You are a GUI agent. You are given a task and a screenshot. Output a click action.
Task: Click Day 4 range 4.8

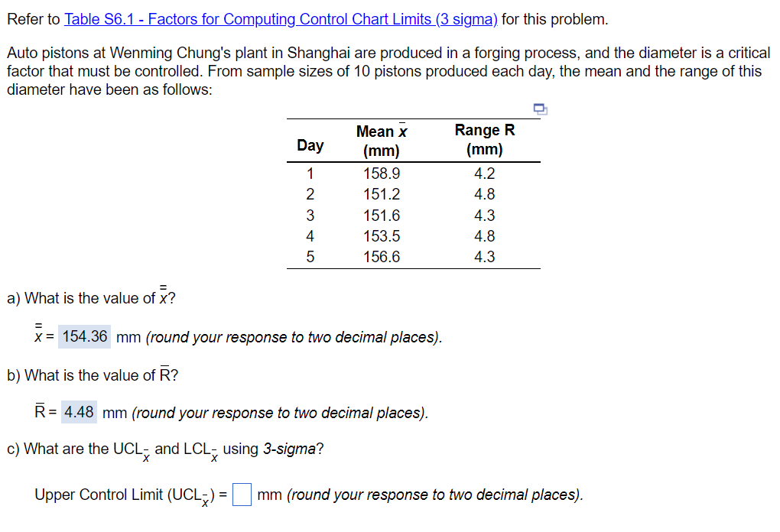485,236
